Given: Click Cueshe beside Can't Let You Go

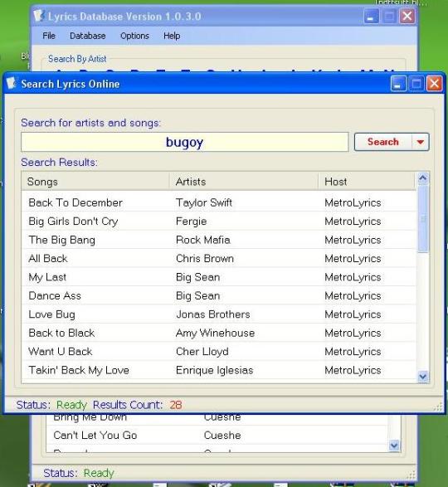Looking at the screenshot, I should [222, 436].
